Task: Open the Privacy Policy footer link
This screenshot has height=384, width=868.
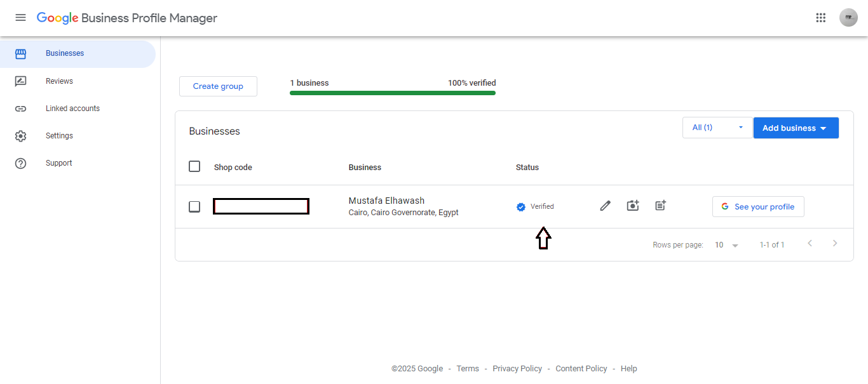Action: tap(517, 369)
